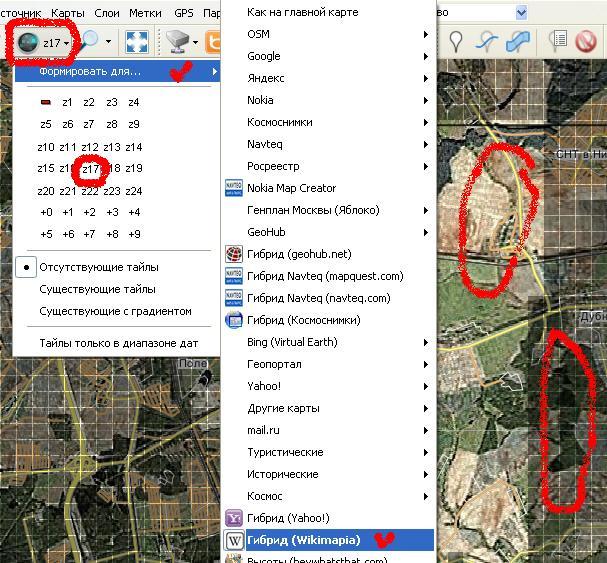
Task: Open Другие карты submenu
Action: click(x=329, y=409)
